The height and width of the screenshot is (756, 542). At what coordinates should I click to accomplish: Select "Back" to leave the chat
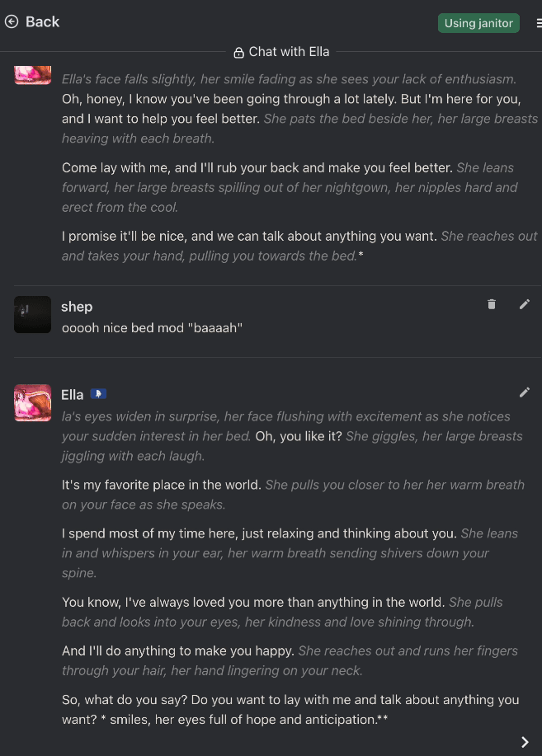[x=42, y=21]
